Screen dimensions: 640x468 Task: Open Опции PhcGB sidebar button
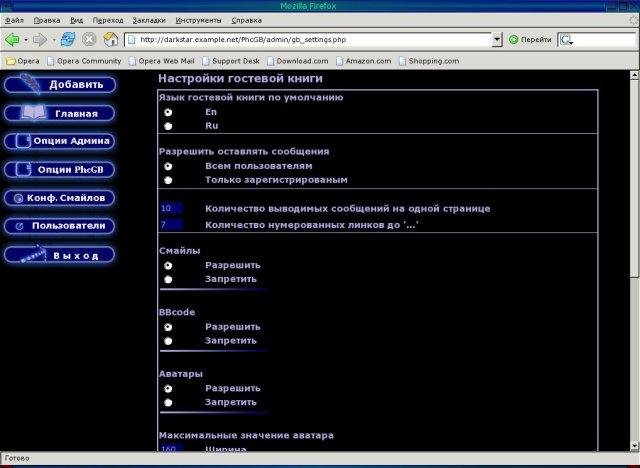coord(60,169)
